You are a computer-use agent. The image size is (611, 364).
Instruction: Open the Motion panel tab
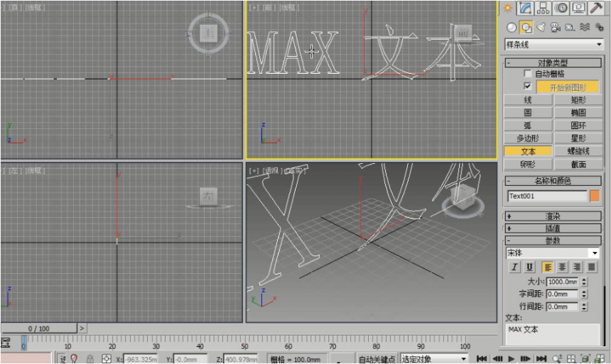pos(561,8)
